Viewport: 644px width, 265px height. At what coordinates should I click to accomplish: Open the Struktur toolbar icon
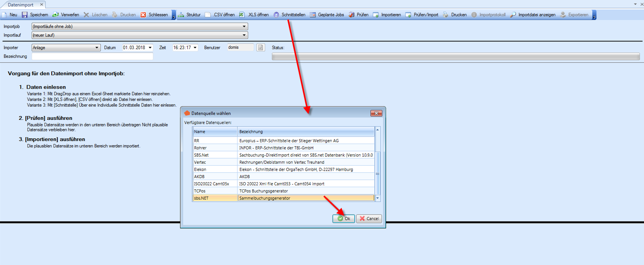[x=181, y=15]
